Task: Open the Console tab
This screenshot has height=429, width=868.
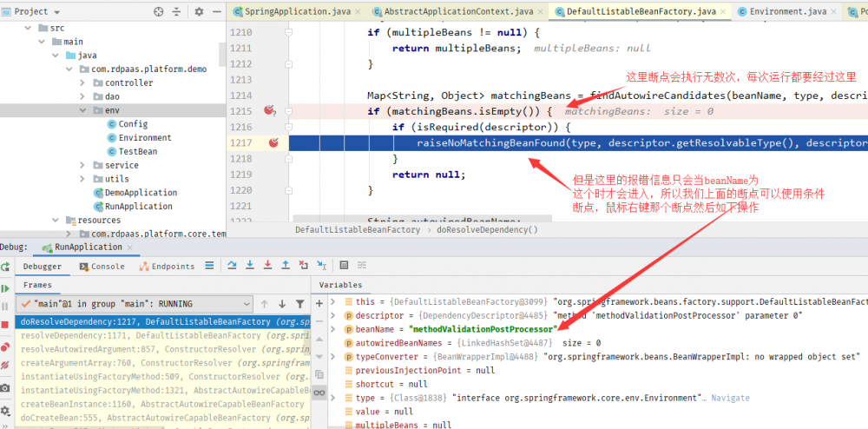Action: click(102, 267)
